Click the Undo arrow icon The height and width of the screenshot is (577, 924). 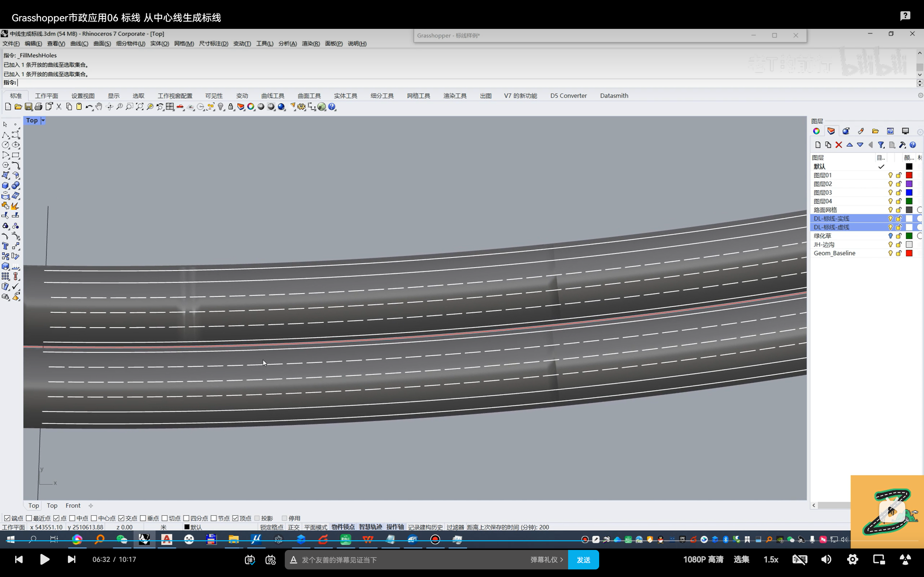tap(88, 107)
